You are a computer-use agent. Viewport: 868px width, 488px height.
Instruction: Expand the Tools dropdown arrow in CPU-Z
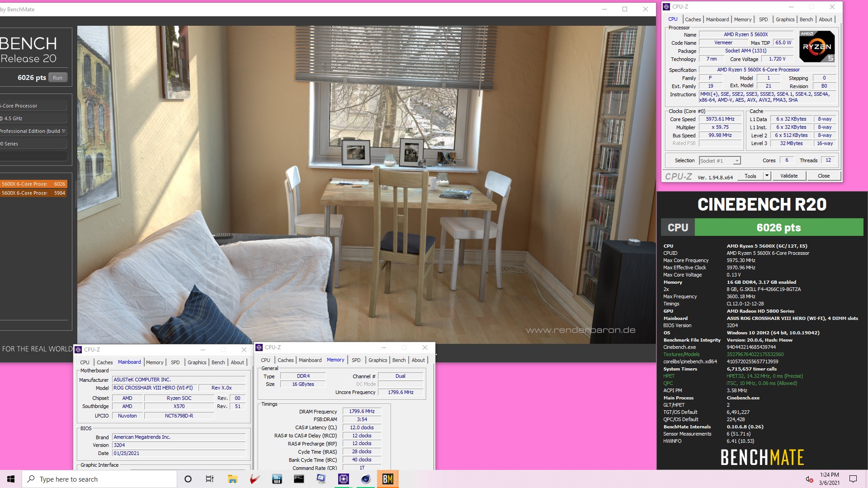pyautogui.click(x=767, y=176)
